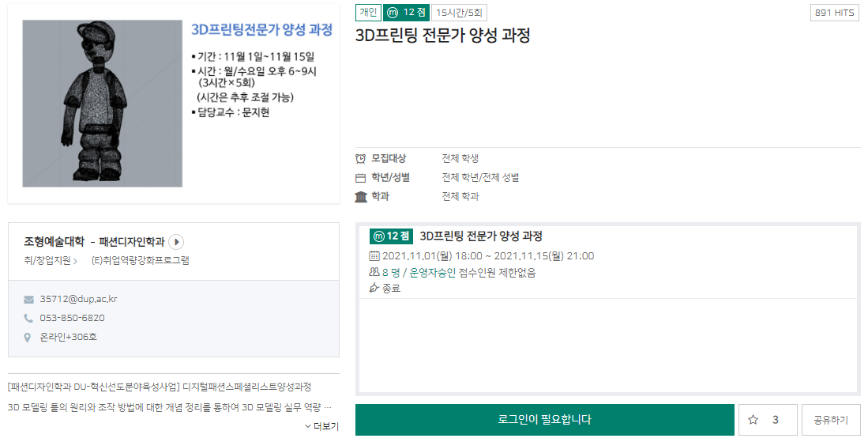Click the play arrow next to 패션디자인학과
Image resolution: width=868 pixels, height=442 pixels.
(176, 242)
